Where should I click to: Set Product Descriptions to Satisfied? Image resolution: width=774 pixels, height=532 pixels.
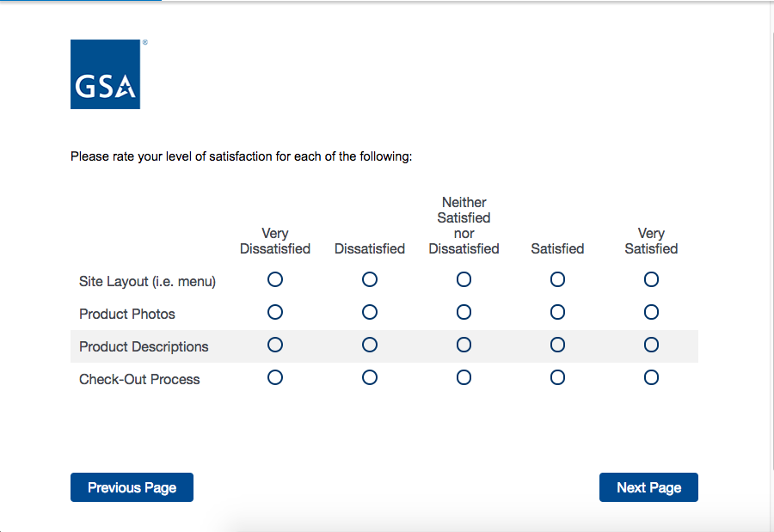[x=557, y=345]
